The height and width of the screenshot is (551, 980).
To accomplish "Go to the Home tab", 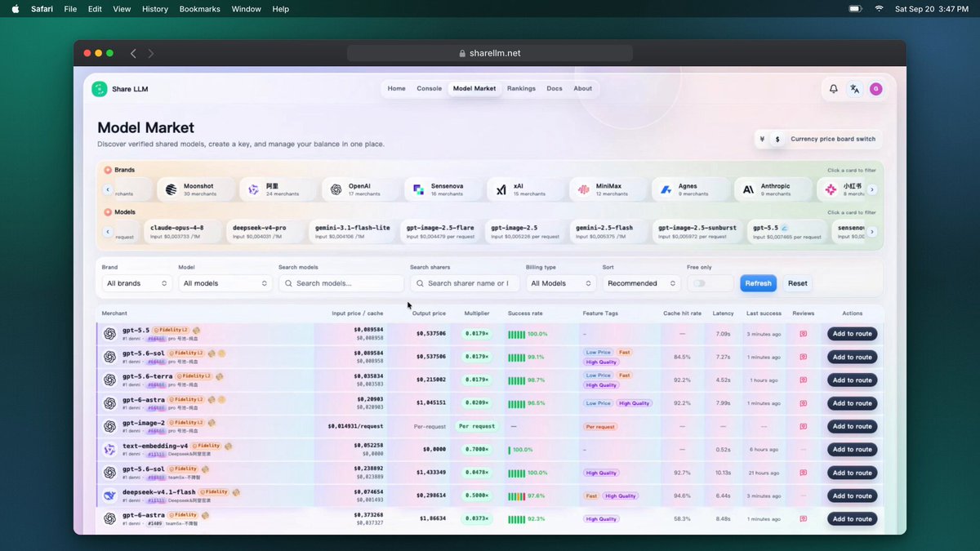I will point(397,88).
